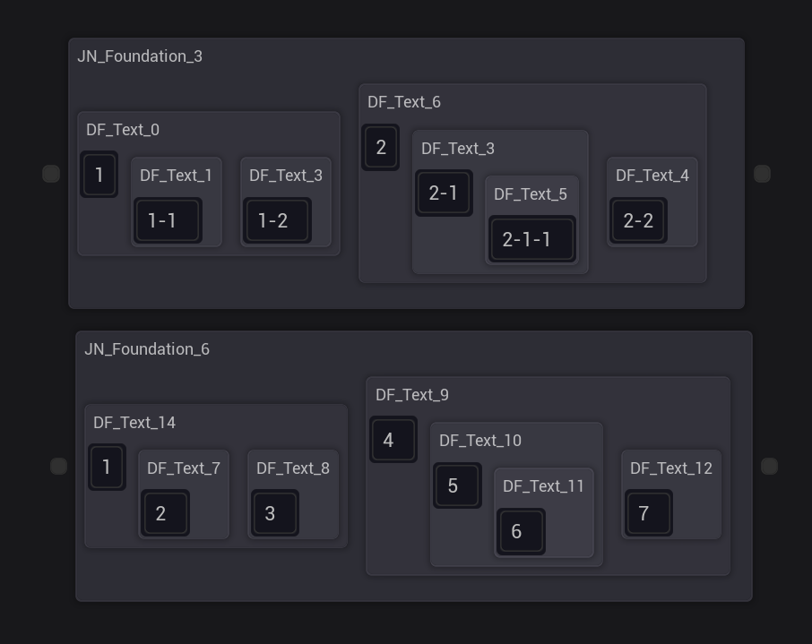This screenshot has width=812, height=644.
Task: Click the "2-1" field
Action: pos(444,193)
